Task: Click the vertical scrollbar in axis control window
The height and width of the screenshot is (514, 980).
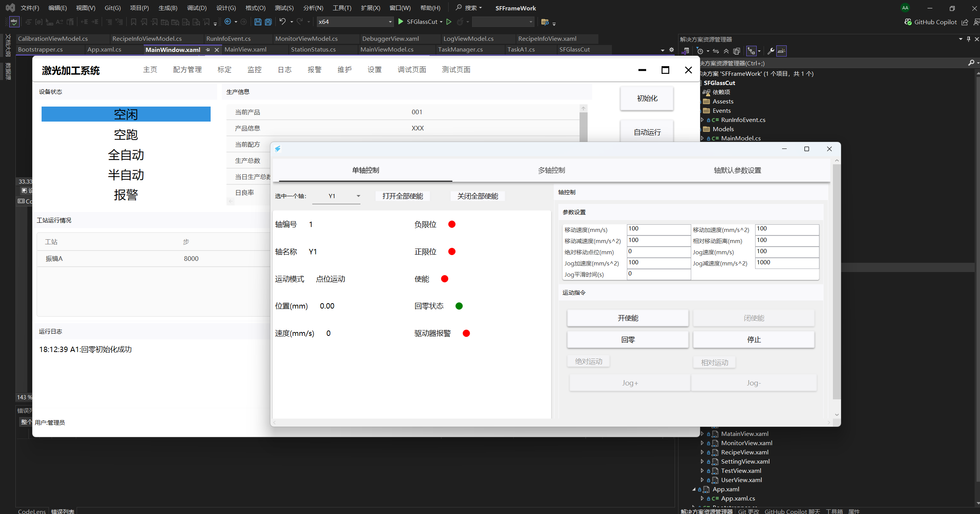Action: click(836, 281)
